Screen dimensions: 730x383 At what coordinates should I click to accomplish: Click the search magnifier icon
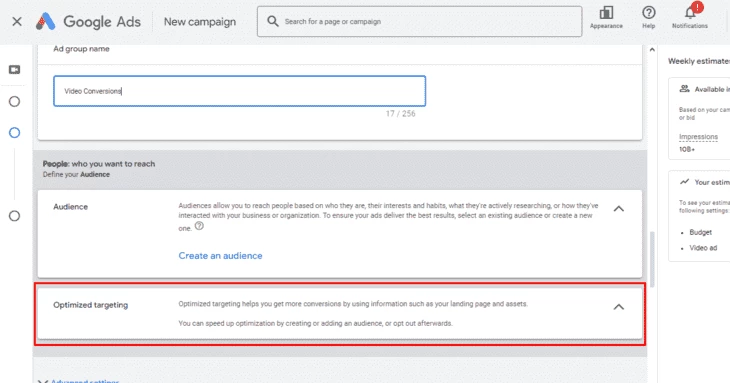click(x=273, y=21)
